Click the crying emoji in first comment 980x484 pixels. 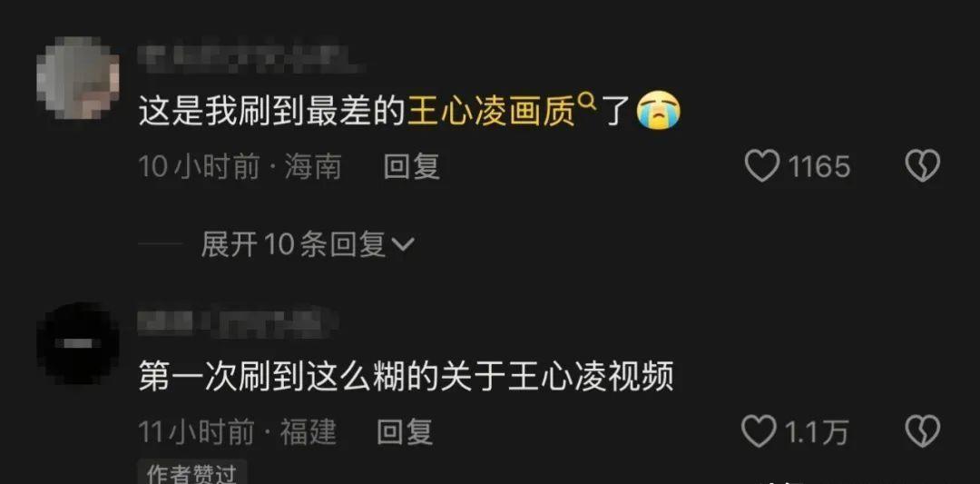coord(658,111)
